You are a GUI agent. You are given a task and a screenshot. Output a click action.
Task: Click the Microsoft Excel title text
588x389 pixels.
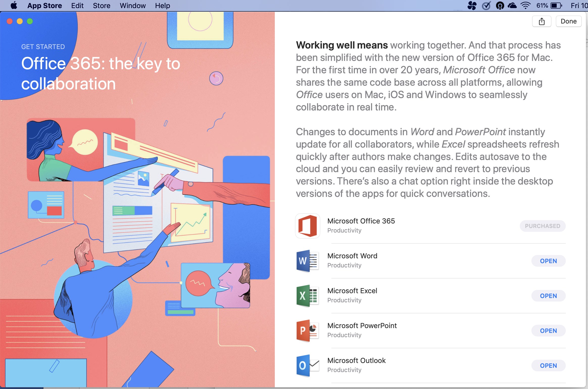tap(352, 290)
